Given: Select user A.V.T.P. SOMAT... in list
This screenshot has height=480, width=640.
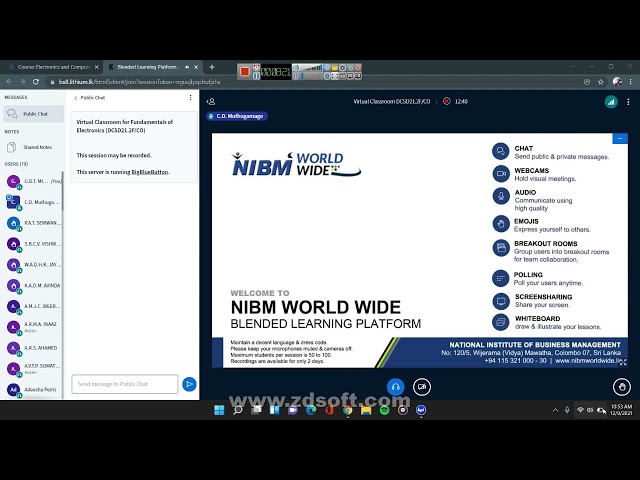Looking at the screenshot, I should [x=33, y=369].
